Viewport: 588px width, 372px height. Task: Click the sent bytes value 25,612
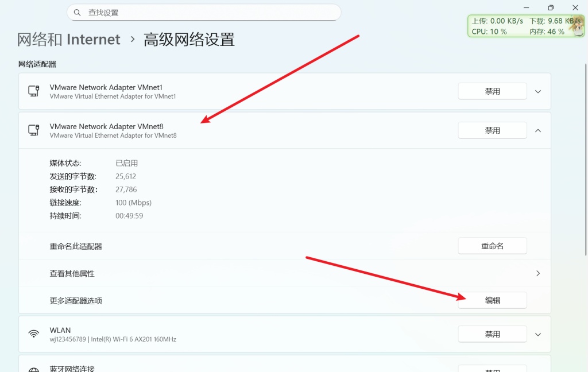[x=126, y=176]
